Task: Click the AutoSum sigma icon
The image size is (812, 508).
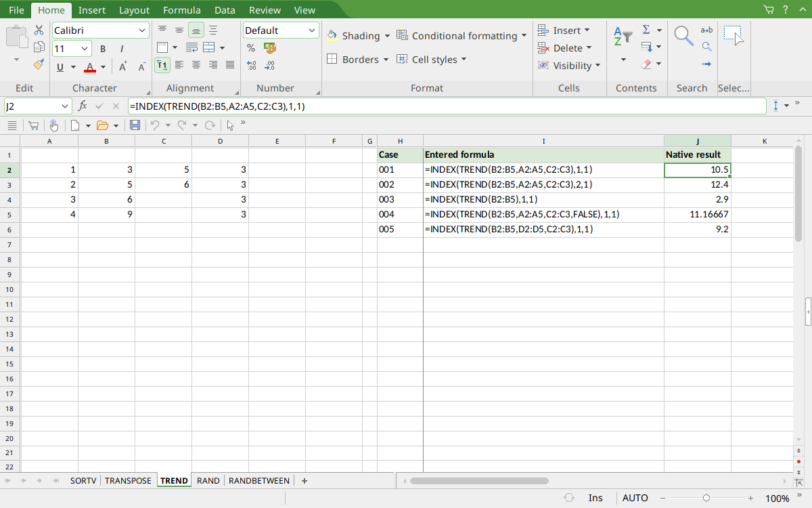Action: (x=646, y=30)
